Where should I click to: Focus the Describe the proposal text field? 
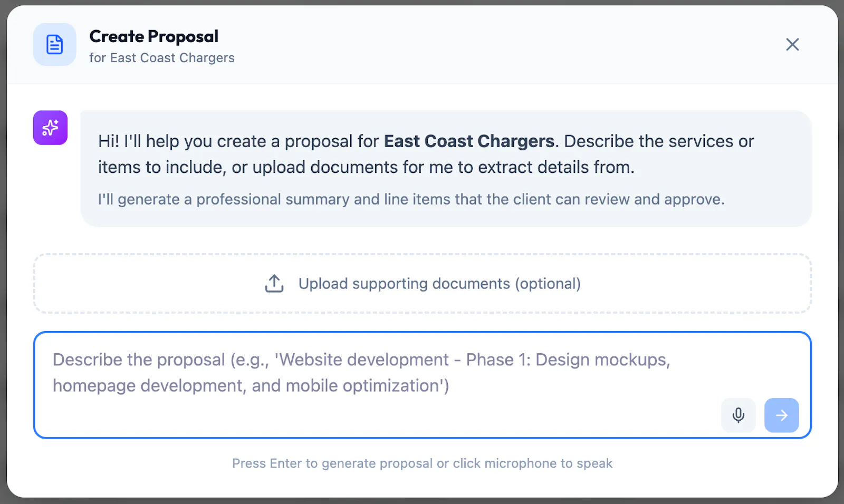tap(422, 385)
